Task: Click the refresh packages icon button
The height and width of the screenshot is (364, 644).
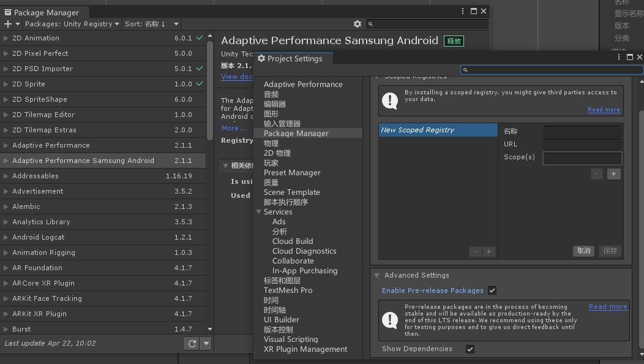Action: [192, 343]
